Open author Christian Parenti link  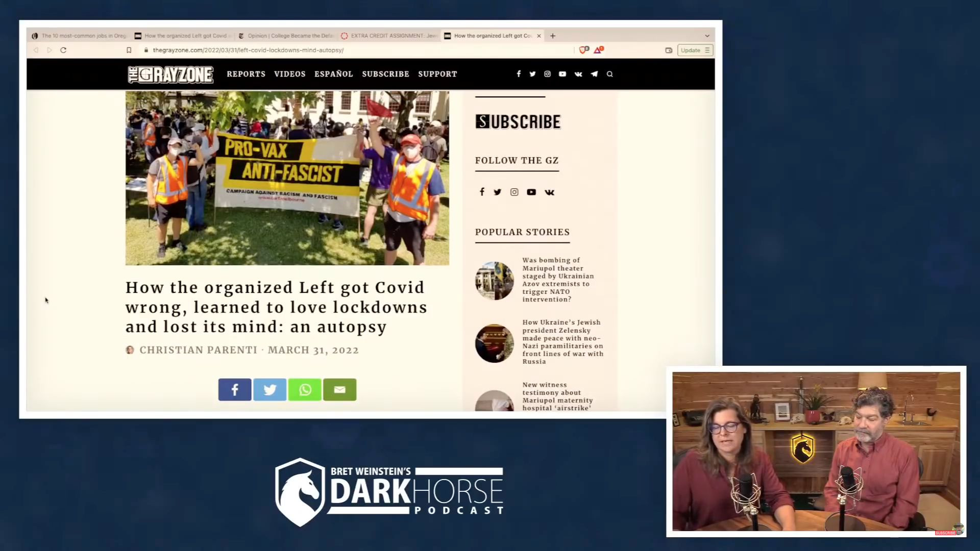pos(199,350)
